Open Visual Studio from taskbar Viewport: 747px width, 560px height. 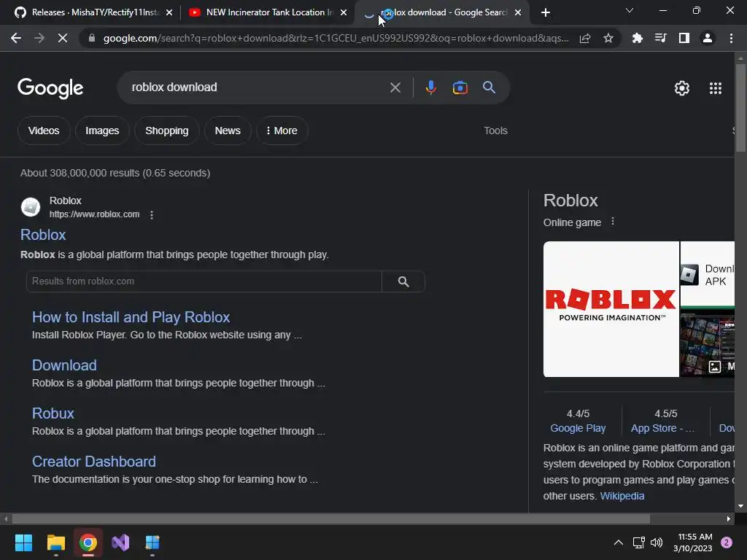(x=120, y=542)
